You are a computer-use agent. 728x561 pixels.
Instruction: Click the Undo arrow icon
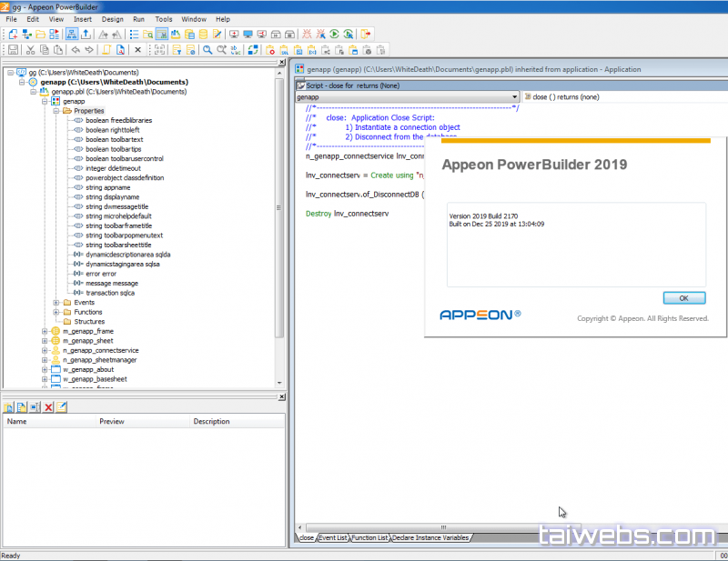click(75, 50)
